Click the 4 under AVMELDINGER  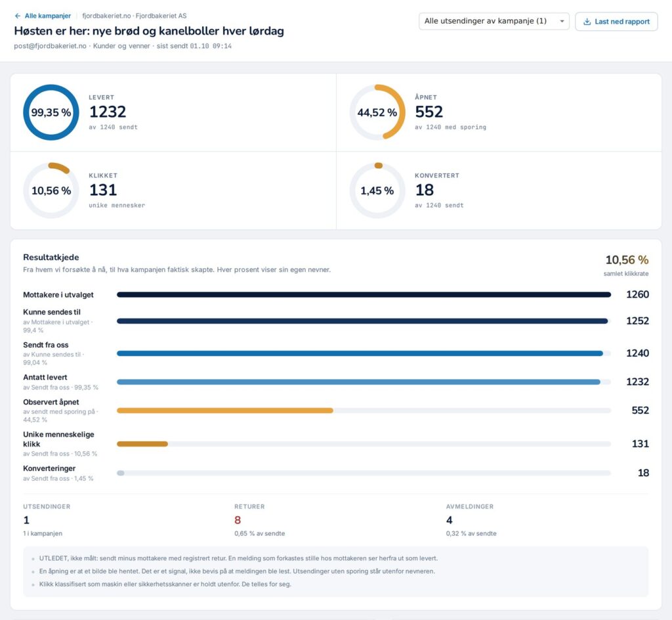[x=449, y=520]
